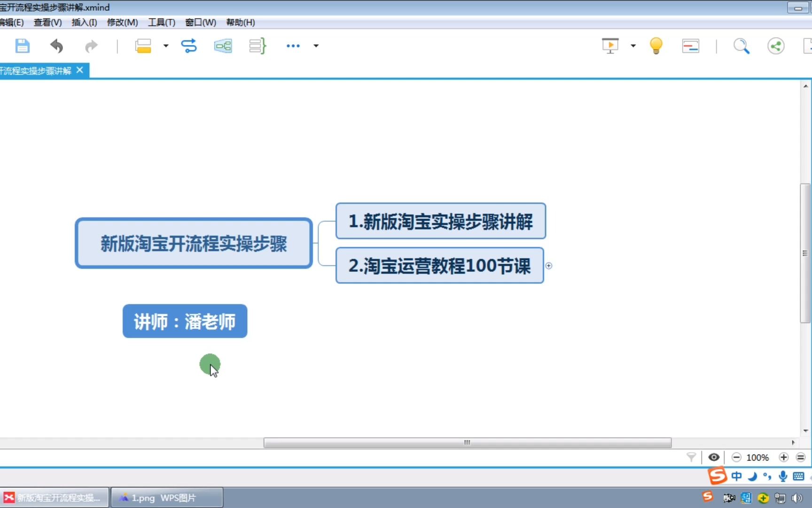Open the topic insert dropdown arrow
Image resolution: width=812 pixels, height=508 pixels.
[x=166, y=46]
